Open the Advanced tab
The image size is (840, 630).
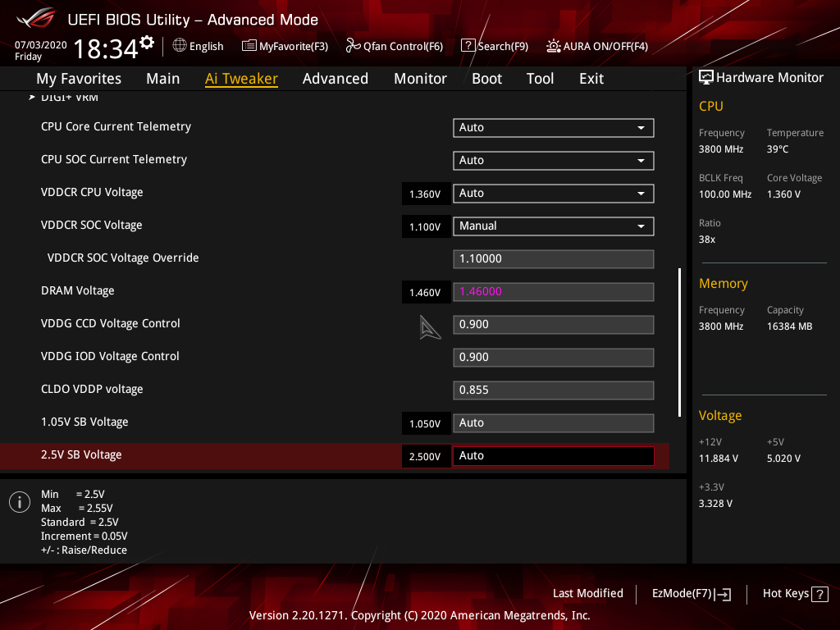click(x=336, y=79)
